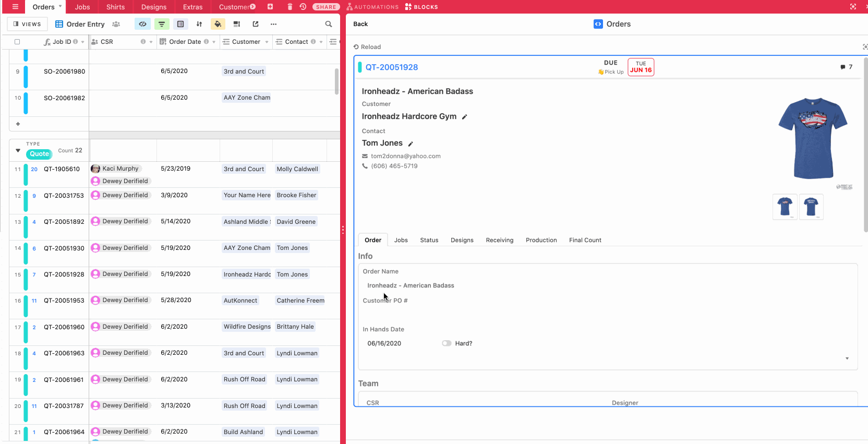Click the share view export icon
868x444 pixels.
[x=256, y=24]
